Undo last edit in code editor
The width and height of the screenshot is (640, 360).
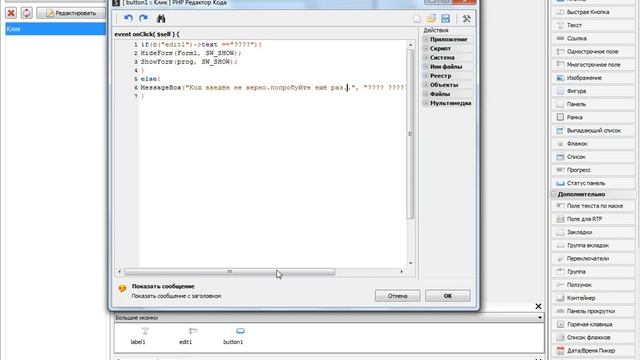pos(129,18)
